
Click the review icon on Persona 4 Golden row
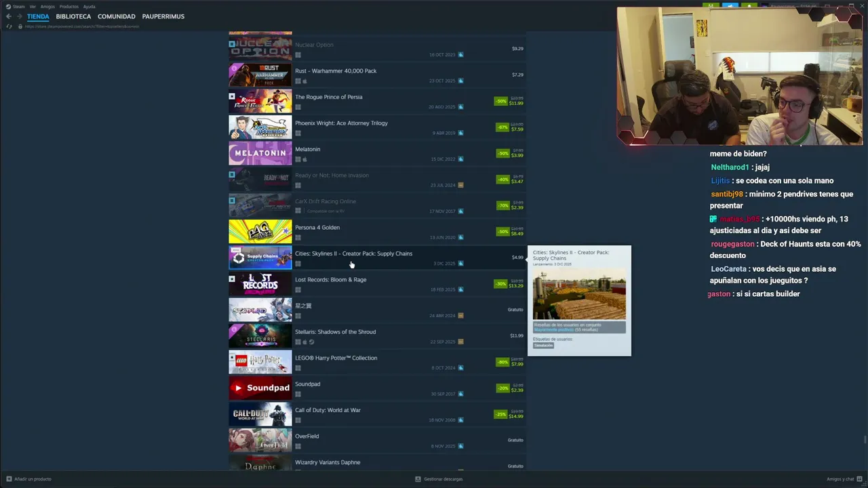tap(460, 237)
